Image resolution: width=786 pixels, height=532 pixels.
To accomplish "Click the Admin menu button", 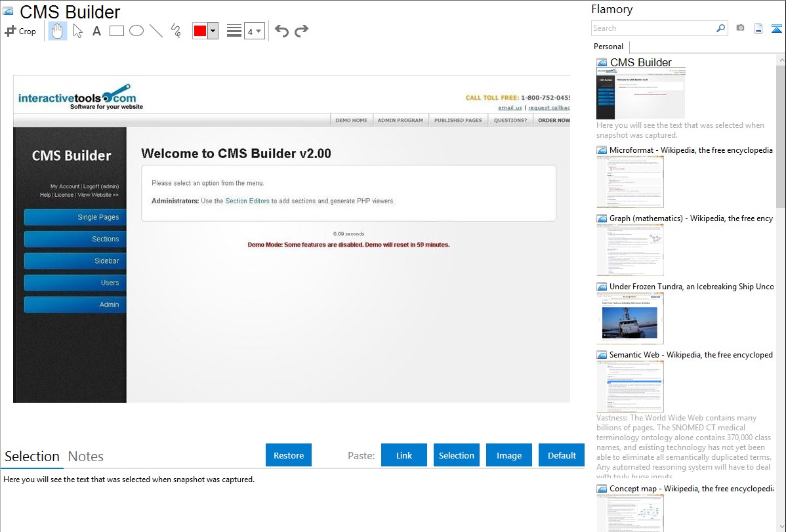I will pos(75,304).
